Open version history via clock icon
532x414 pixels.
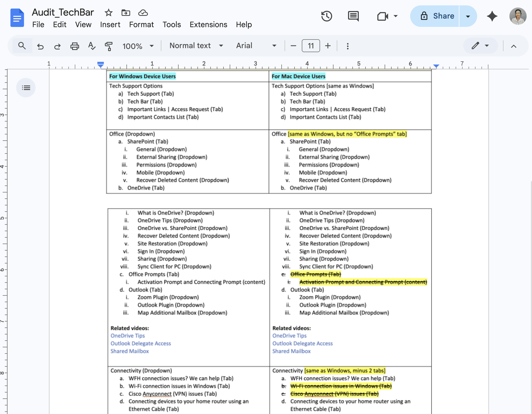point(327,16)
